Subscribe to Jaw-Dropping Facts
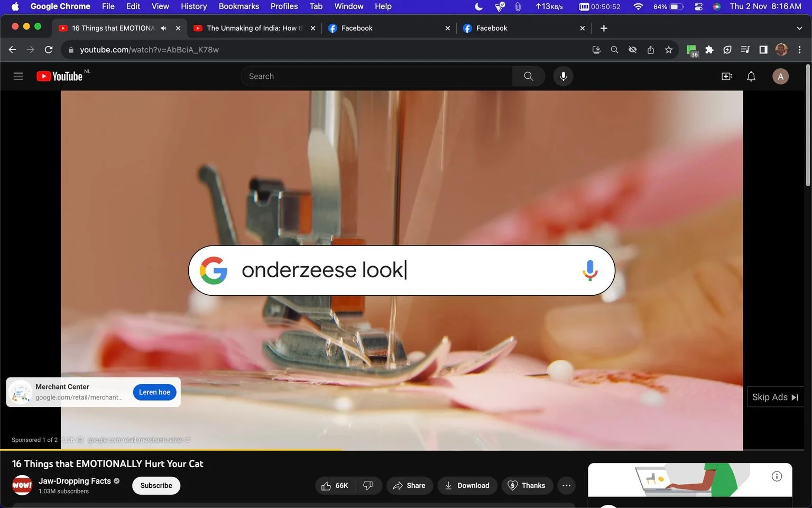Image resolution: width=812 pixels, height=508 pixels. (156, 486)
